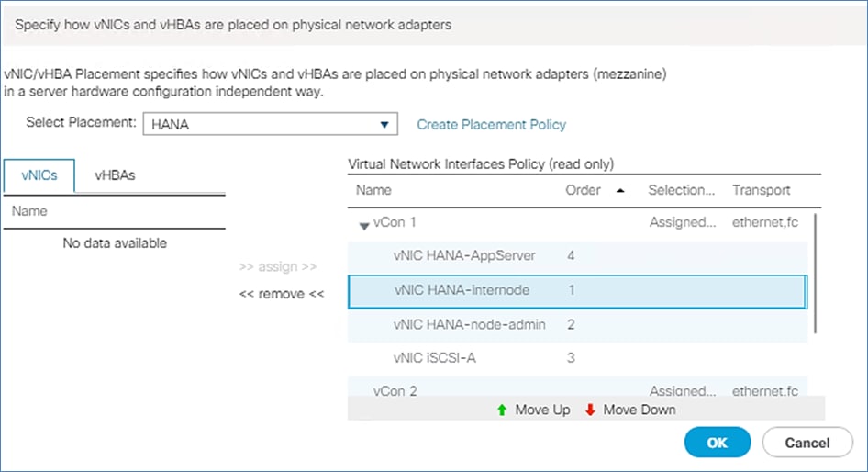Viewport: 868px width, 472px height.
Task: Confirm with the OK button
Action: pyautogui.click(x=718, y=443)
